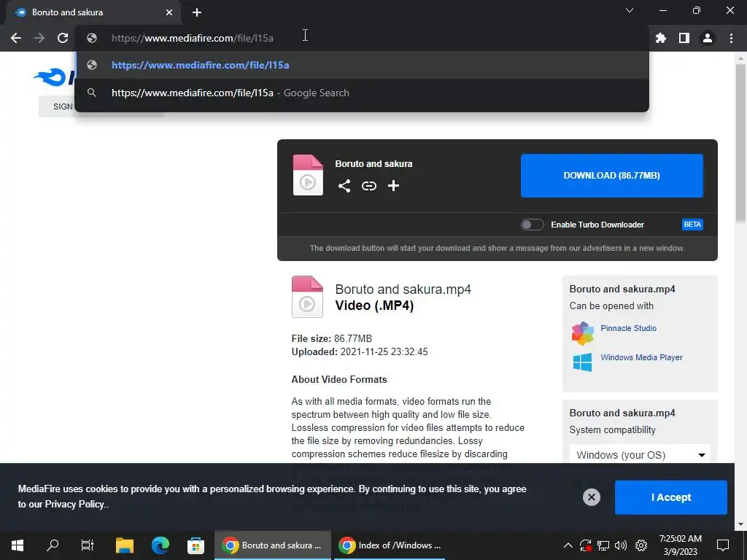Screen dimensions: 747x560
Task: Click the Pinnacle Studio colorful icon
Action: pos(583,332)
